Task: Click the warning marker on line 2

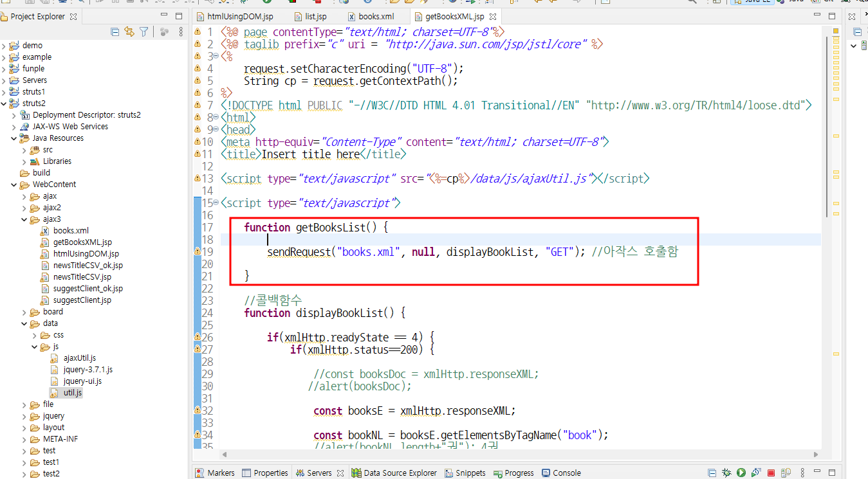Action: [x=198, y=44]
